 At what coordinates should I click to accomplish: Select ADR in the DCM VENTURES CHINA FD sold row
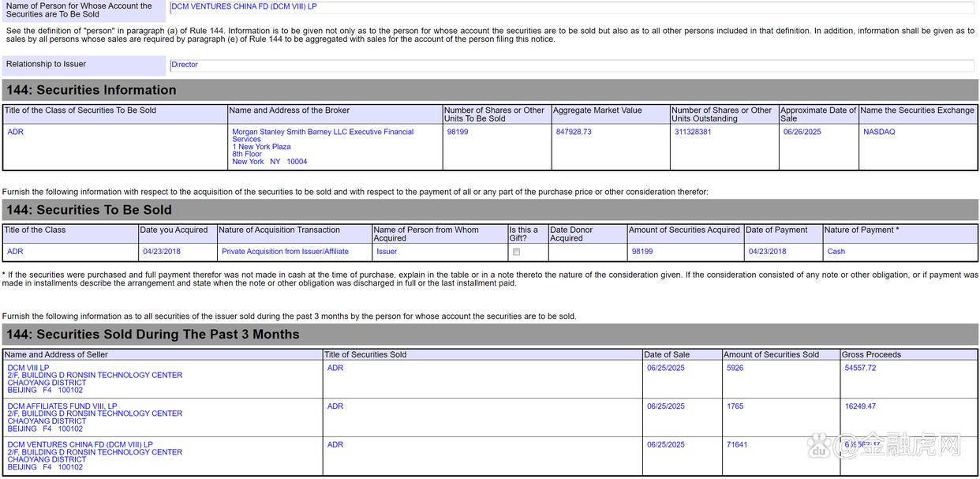point(335,444)
